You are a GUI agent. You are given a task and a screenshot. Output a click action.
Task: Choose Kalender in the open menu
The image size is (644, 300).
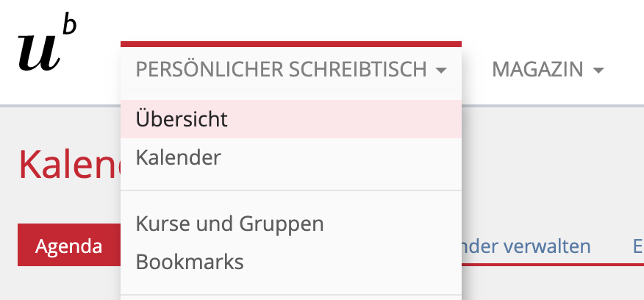[x=179, y=157]
